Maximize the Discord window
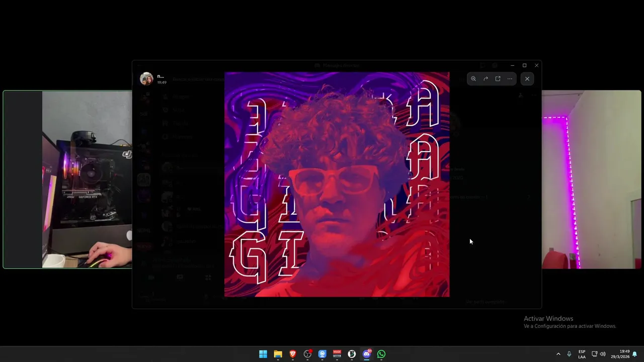This screenshot has height=362, width=644. (524, 65)
